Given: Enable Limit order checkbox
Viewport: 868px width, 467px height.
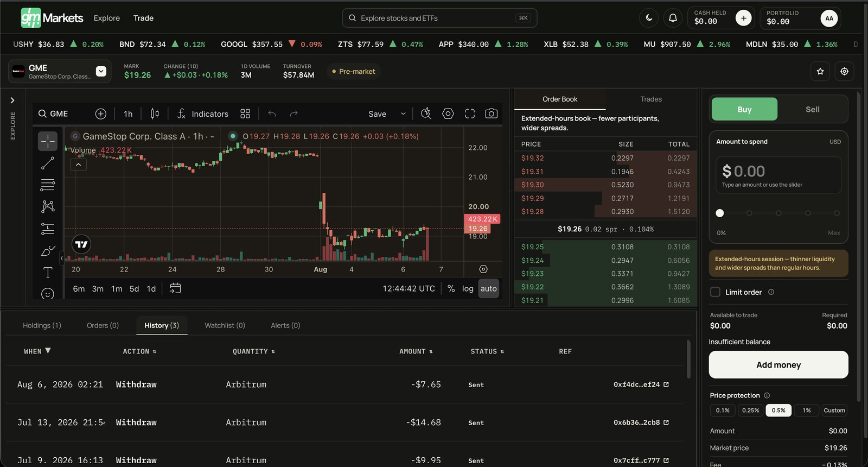Looking at the screenshot, I should click(x=715, y=292).
